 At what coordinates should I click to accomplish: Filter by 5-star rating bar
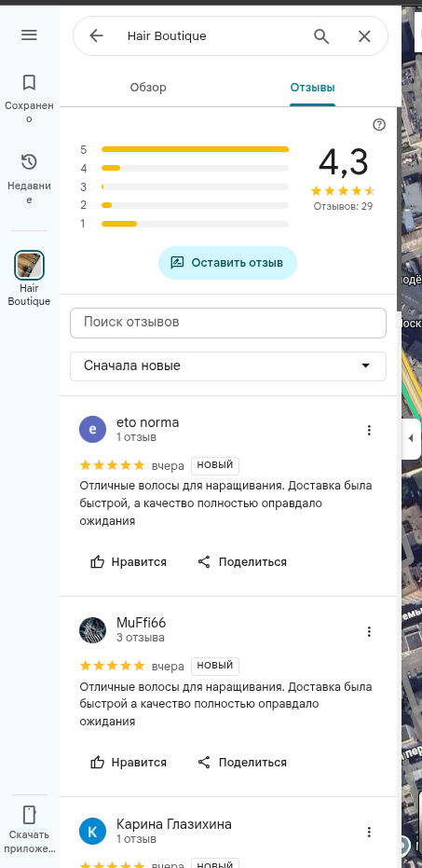[x=195, y=149]
